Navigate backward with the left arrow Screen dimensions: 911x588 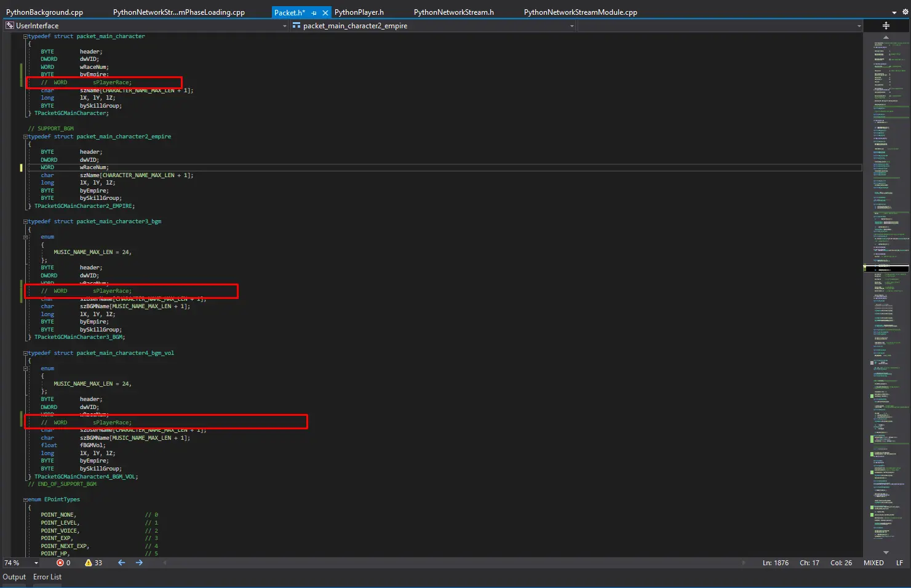pos(121,563)
